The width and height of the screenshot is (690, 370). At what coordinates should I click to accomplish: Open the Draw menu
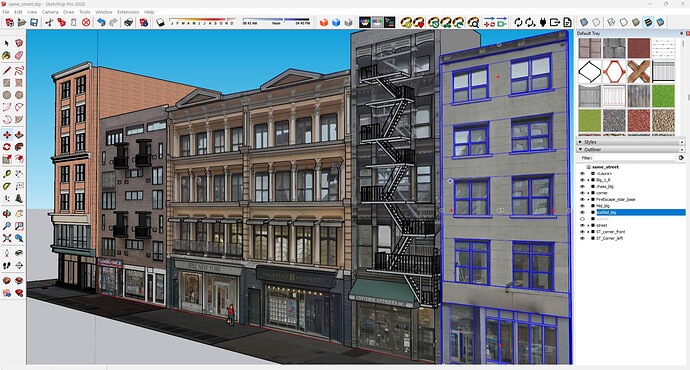[x=69, y=12]
